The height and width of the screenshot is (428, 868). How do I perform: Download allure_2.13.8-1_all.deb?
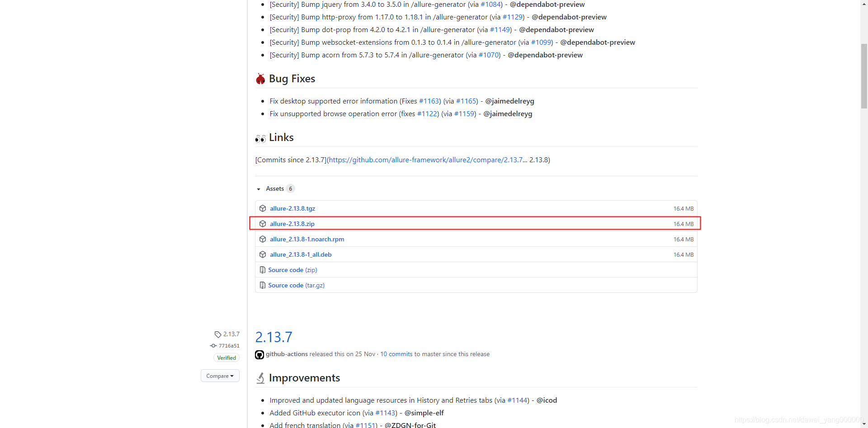pos(301,254)
